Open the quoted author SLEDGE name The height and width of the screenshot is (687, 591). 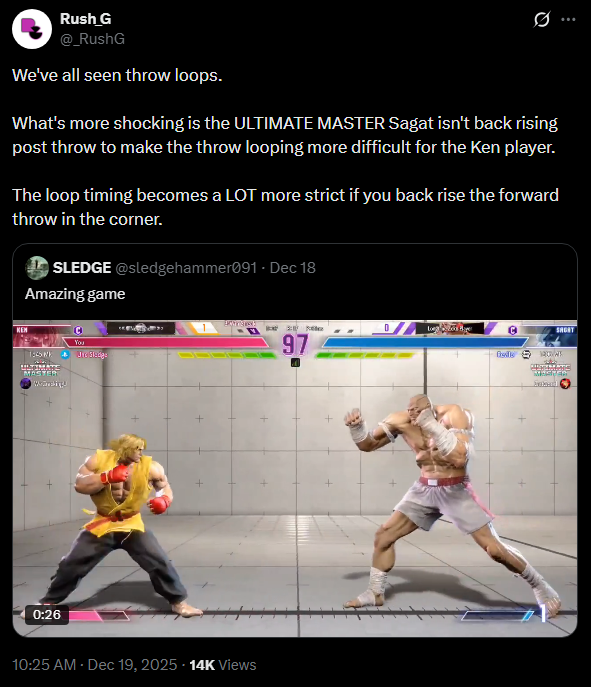(81, 268)
